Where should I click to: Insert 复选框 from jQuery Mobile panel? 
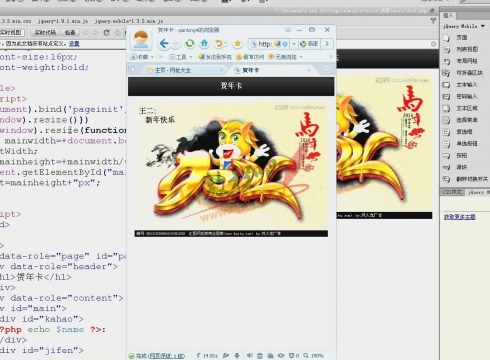pyautogui.click(x=464, y=132)
